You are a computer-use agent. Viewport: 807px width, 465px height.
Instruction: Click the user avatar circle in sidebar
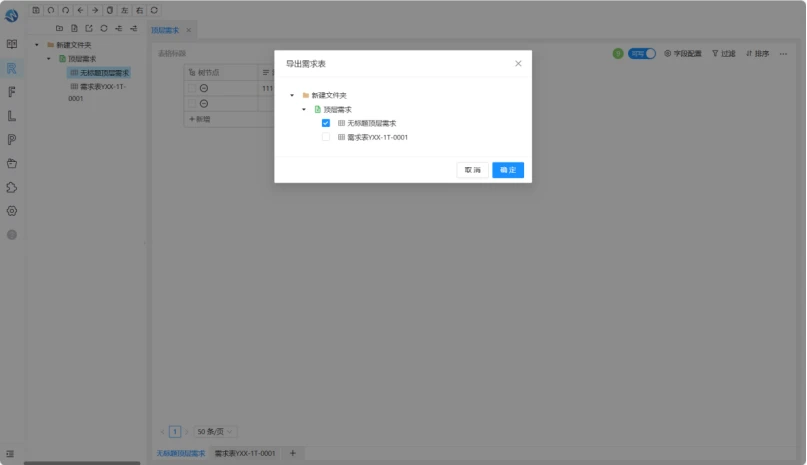12,235
